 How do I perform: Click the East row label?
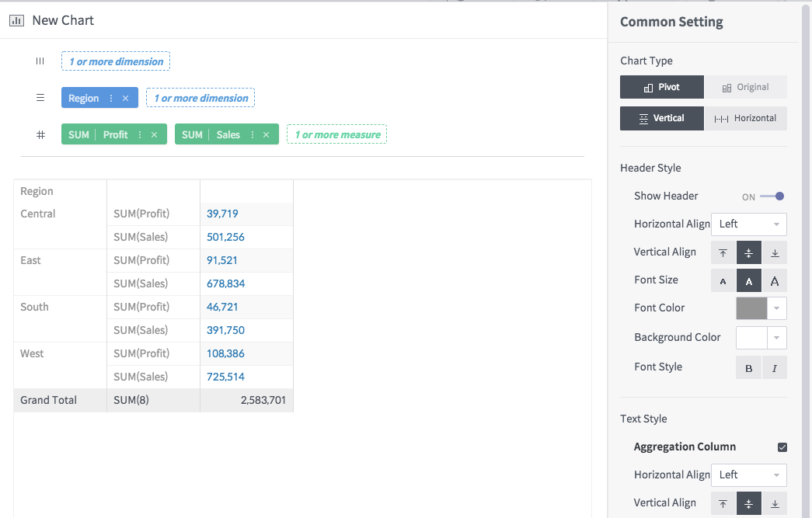tap(30, 260)
